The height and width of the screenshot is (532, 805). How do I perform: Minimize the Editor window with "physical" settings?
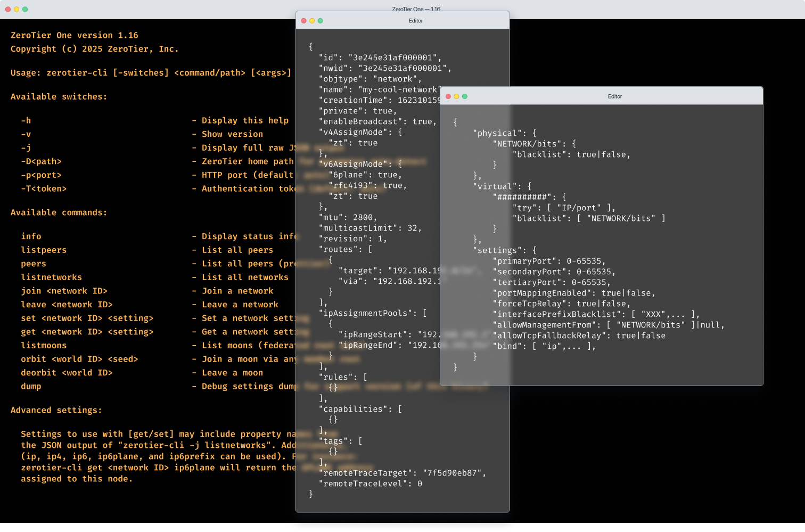(x=456, y=96)
